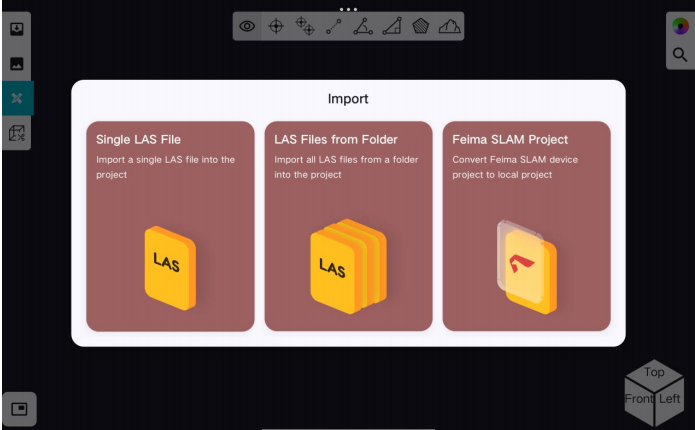Click the bounding box clip icon
Screen dimensions: 695x430
17,132
